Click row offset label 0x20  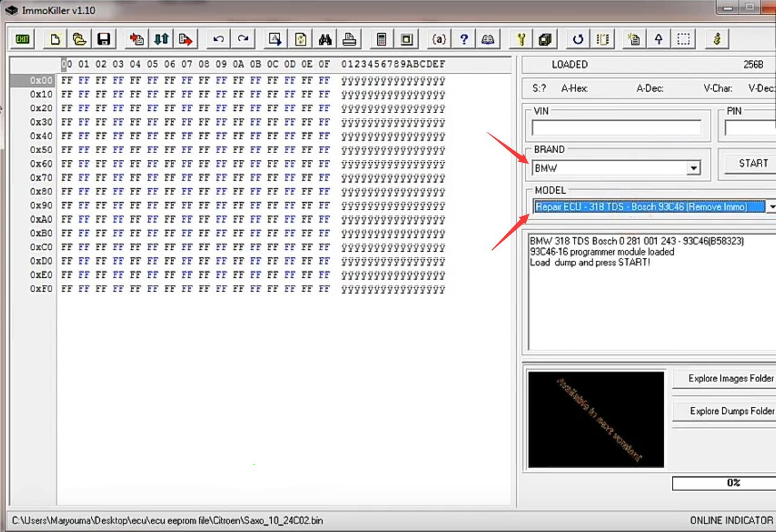41,108
